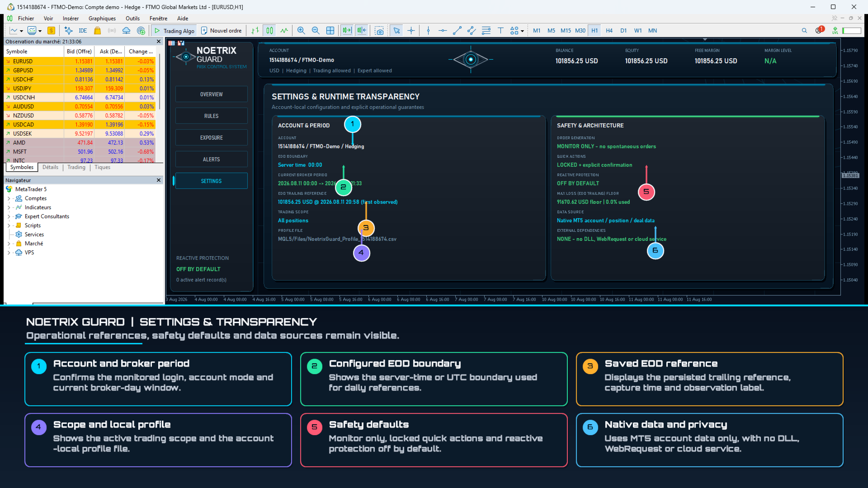Screen dimensions: 868x488
Task: Add a text label with the text tool
Action: [x=500, y=31]
